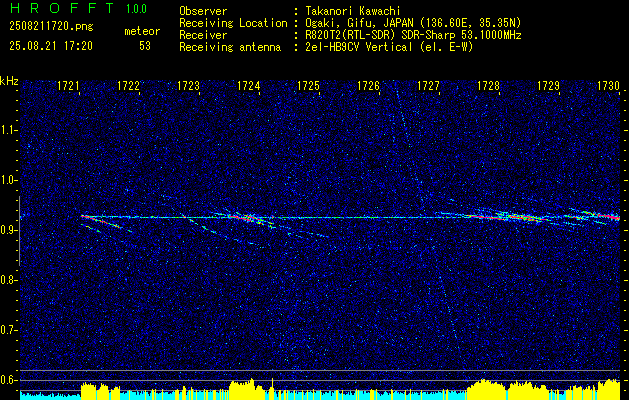Click time marker 1729
629x400 pixels.
pyautogui.click(x=548, y=85)
